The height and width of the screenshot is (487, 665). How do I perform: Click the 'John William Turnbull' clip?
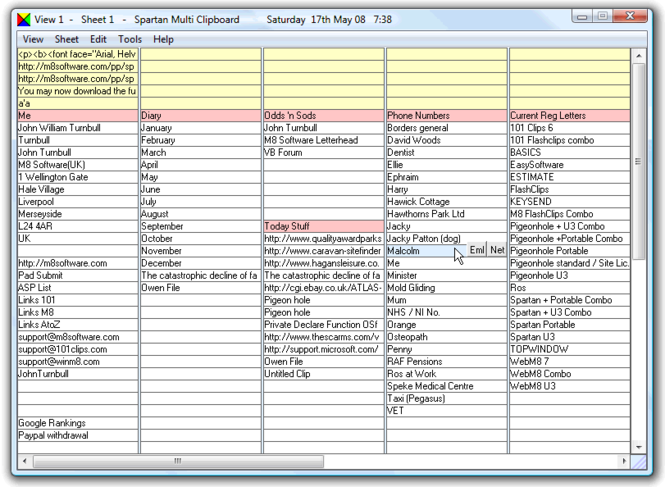tap(78, 128)
